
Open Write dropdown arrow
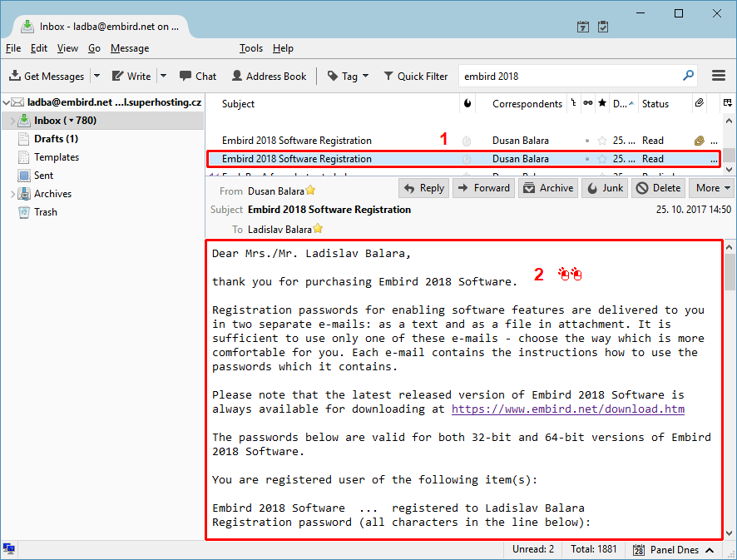click(x=163, y=76)
